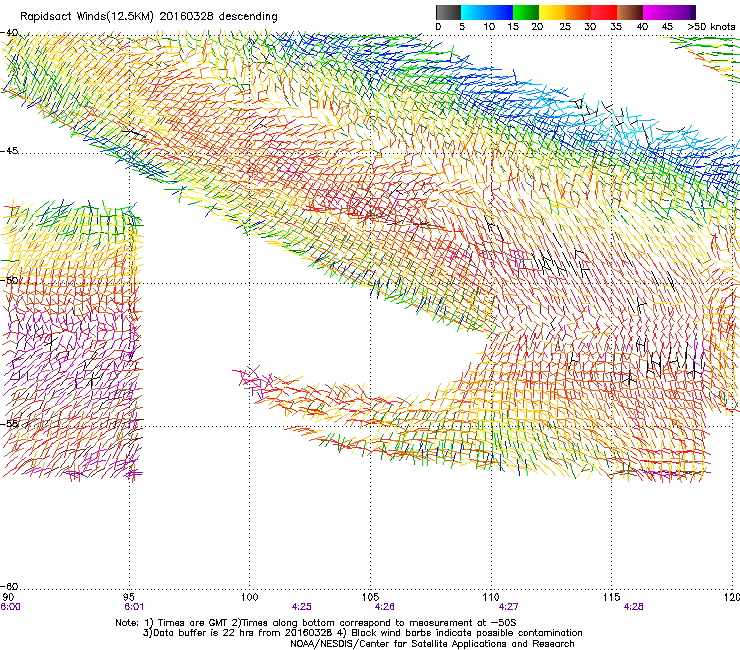
Task: Click the purple time label '4:25'
Action: 302,607
